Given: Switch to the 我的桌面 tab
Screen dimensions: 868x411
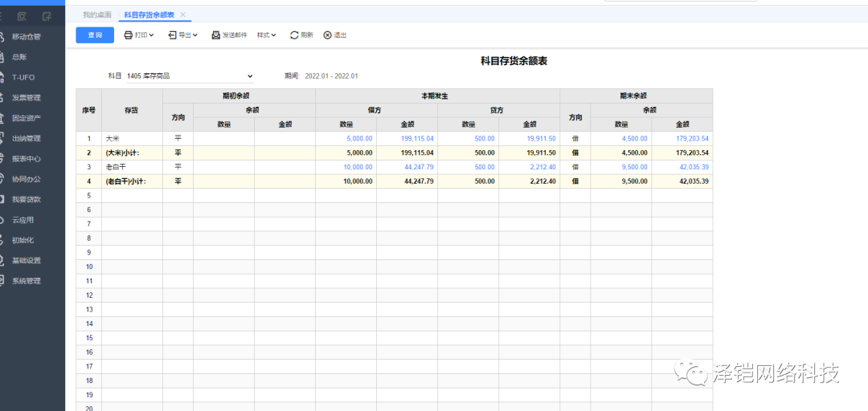Looking at the screenshot, I should click(97, 15).
